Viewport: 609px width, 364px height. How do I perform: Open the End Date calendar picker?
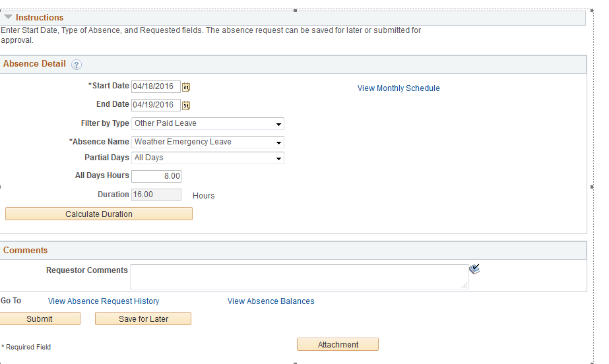[186, 105]
